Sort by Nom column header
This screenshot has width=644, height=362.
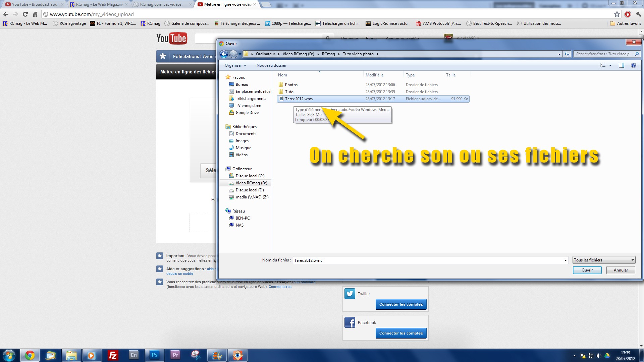tap(282, 75)
